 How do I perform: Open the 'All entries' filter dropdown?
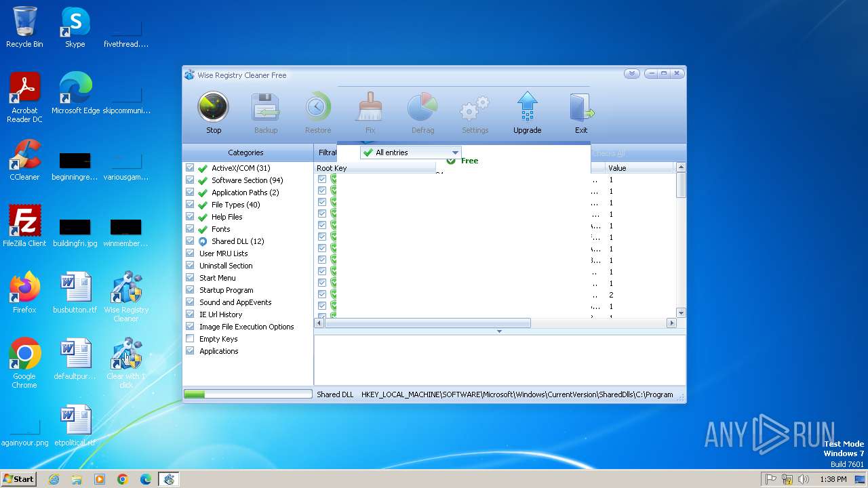pos(411,152)
